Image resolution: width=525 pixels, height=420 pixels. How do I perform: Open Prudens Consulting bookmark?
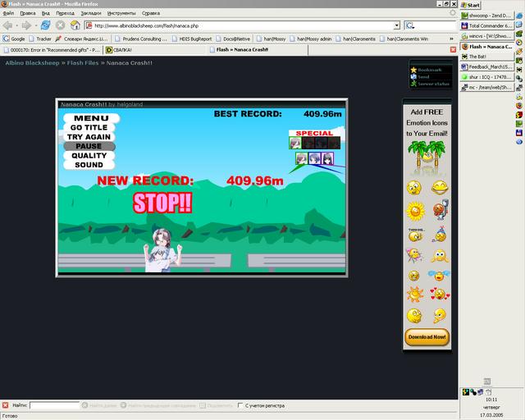(x=140, y=39)
